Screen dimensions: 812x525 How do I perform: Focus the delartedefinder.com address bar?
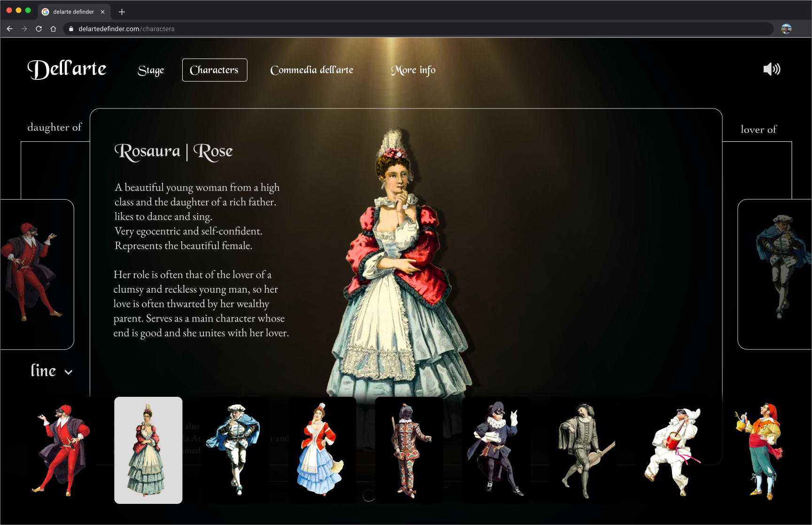(418, 29)
